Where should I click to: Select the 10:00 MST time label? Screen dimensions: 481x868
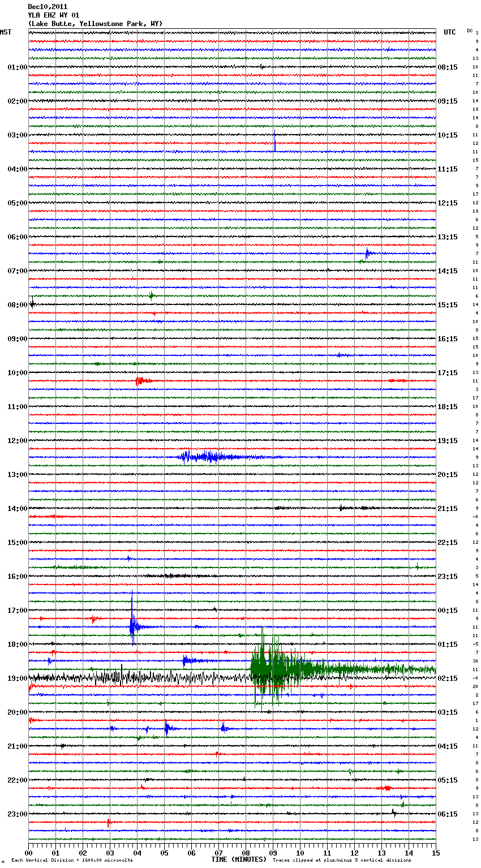pos(18,373)
